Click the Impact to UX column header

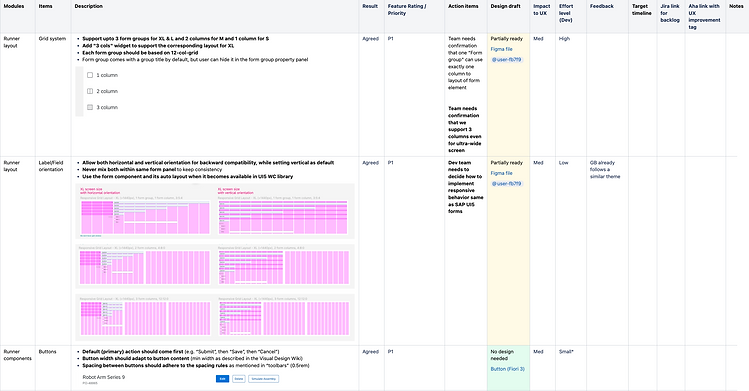click(x=542, y=10)
